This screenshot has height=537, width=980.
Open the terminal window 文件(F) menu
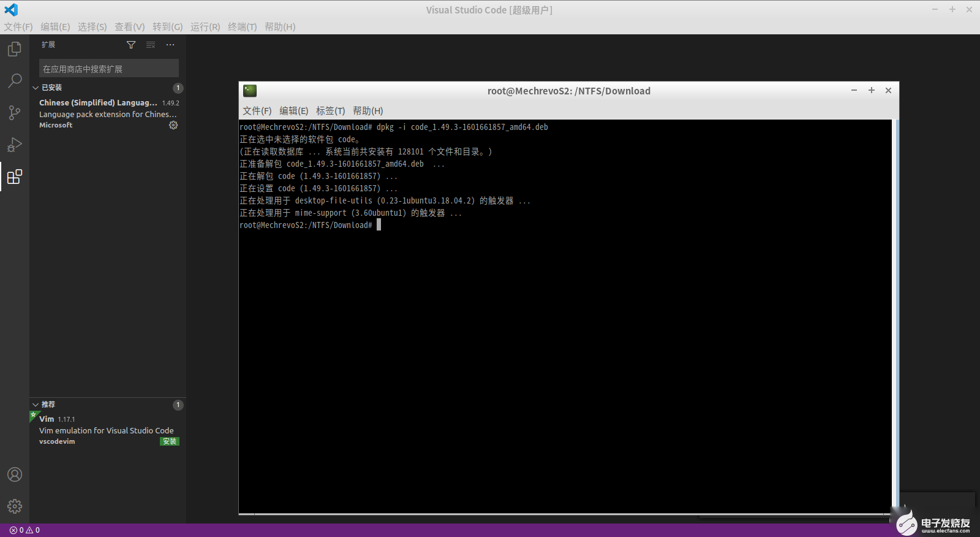257,111
